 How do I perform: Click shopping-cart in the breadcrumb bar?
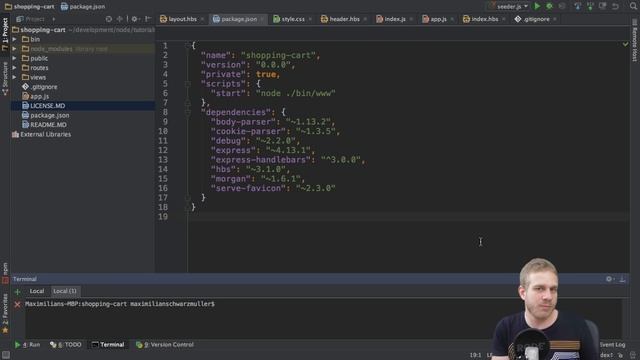coord(29,7)
